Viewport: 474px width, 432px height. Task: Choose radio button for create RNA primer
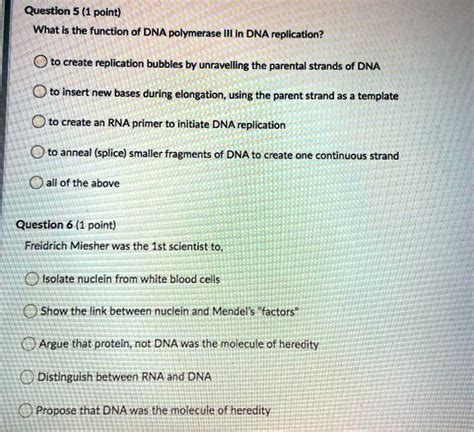coord(39,122)
